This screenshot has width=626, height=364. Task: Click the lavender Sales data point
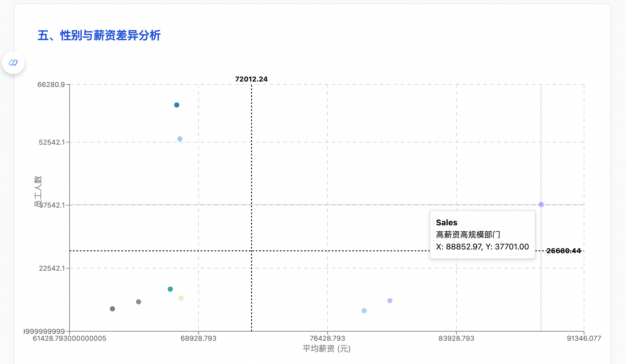point(541,204)
